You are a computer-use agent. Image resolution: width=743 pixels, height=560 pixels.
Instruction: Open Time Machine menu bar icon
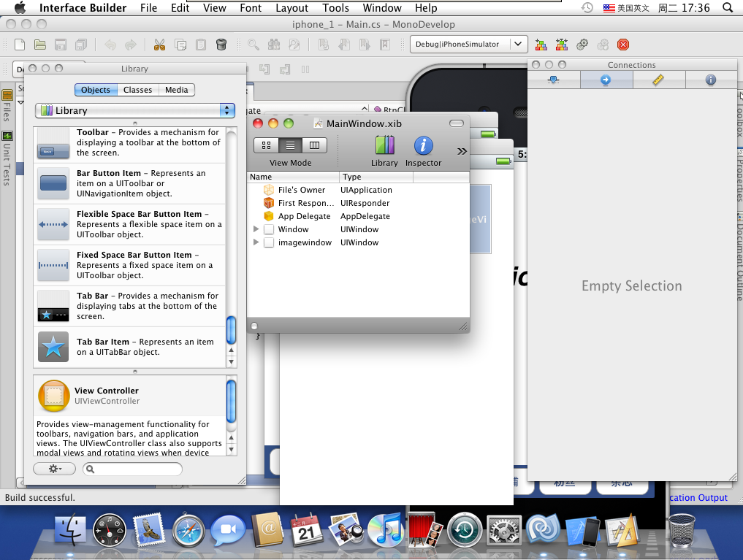(x=587, y=7)
